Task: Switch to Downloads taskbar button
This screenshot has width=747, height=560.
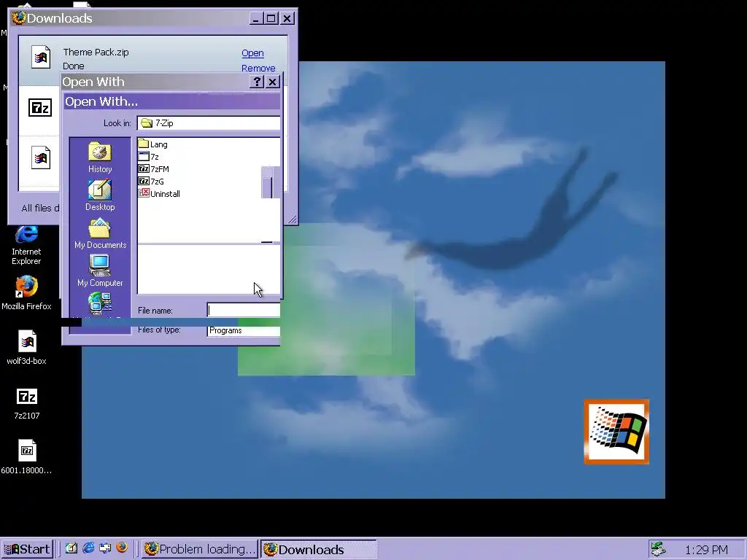Action: (318, 549)
